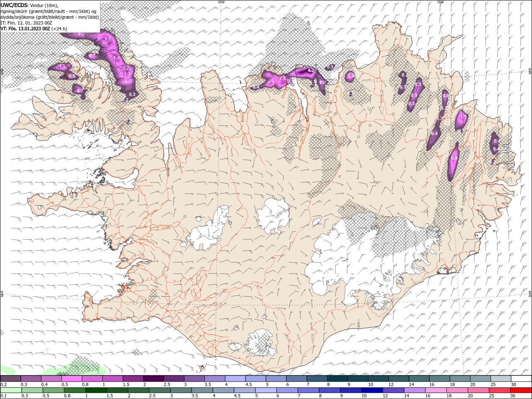This screenshot has height=399, width=532.
Task: Click the '0.9' snowfall value in the east
Action: coord(454,158)
